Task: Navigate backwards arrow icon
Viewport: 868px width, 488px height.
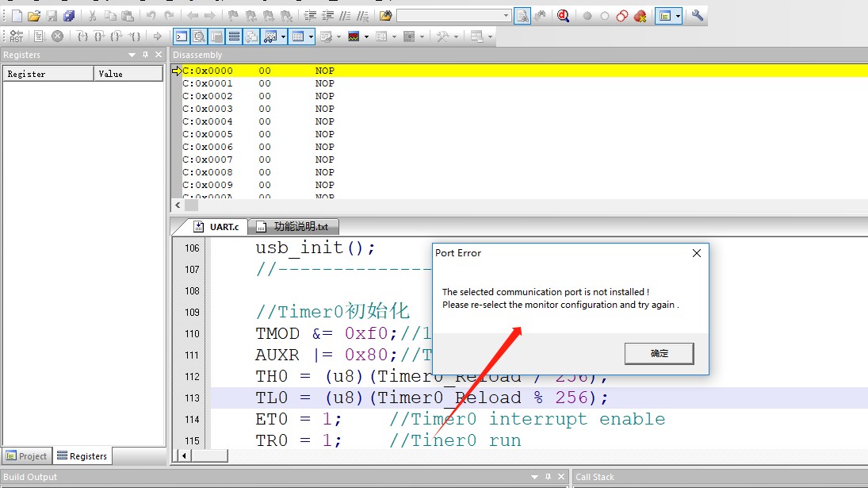Action: (193, 16)
